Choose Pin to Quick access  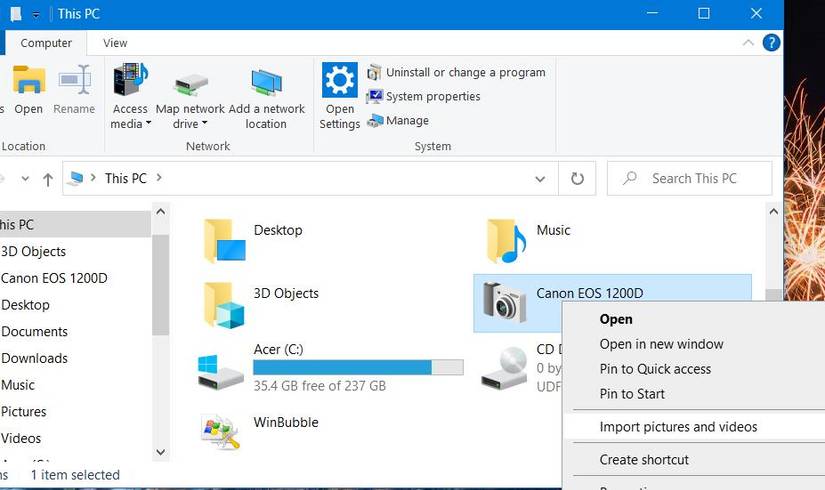655,369
